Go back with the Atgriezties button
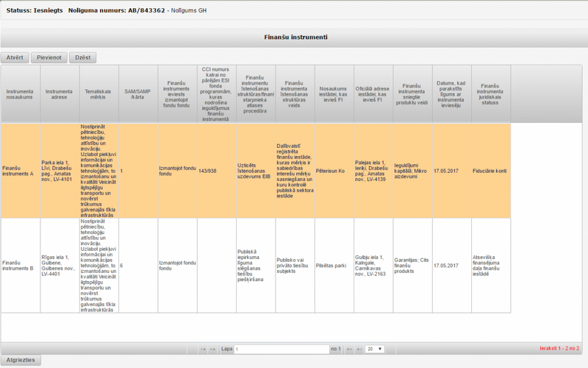Viewport: 588px width, 368px height. click(x=21, y=360)
